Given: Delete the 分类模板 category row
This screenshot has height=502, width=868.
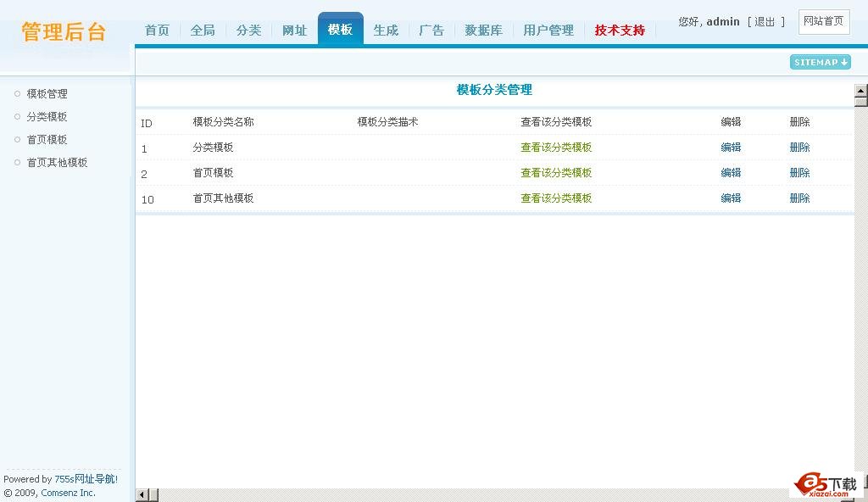Looking at the screenshot, I should 800,148.
